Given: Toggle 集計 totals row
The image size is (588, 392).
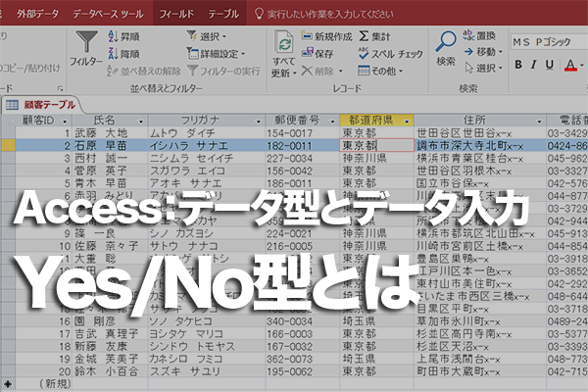Looking at the screenshot, I should click(x=374, y=36).
